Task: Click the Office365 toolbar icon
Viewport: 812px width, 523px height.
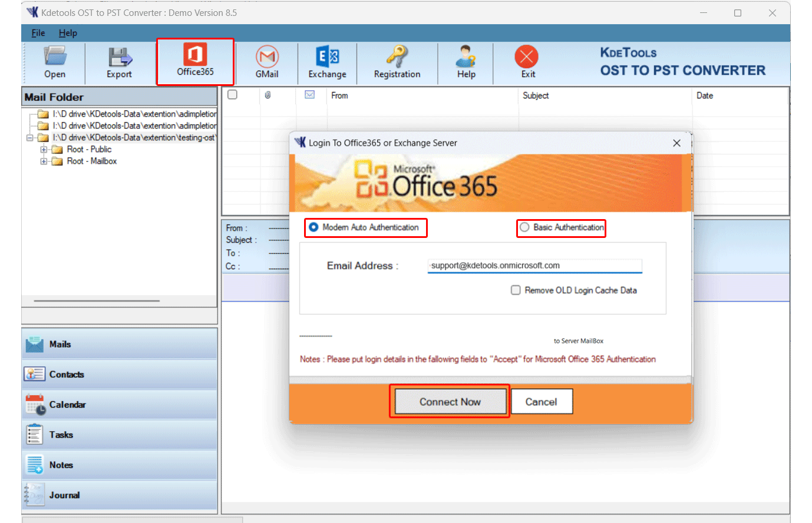Action: [x=195, y=61]
